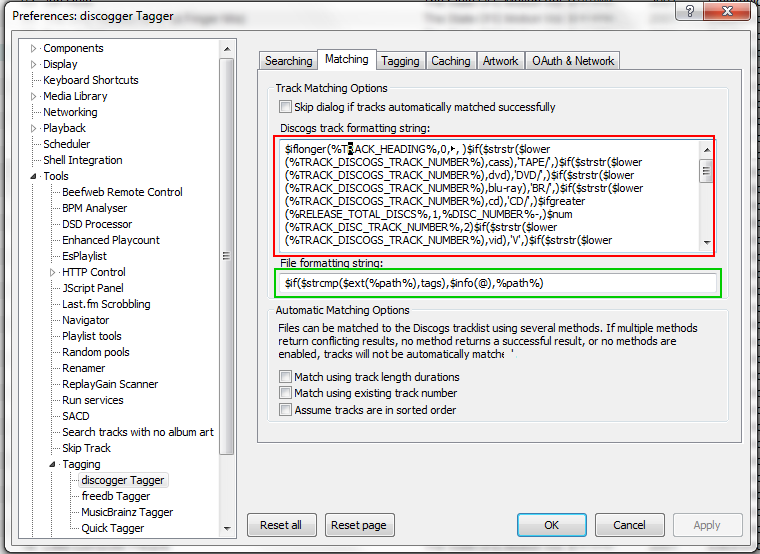Image resolution: width=760 pixels, height=554 pixels.
Task: Collapse the Tagging tree node
Action: click(52, 464)
